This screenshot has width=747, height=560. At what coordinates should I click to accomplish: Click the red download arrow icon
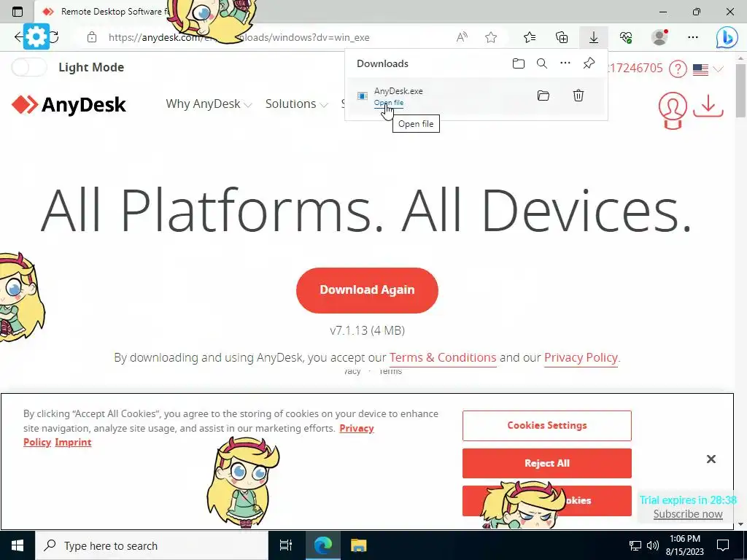(708, 106)
